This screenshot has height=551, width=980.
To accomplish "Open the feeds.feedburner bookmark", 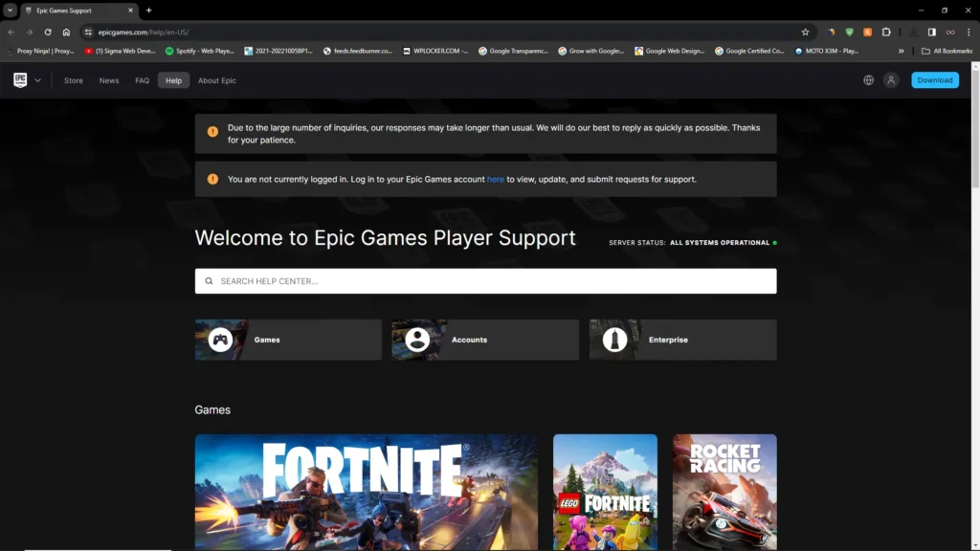I will 358,52.
